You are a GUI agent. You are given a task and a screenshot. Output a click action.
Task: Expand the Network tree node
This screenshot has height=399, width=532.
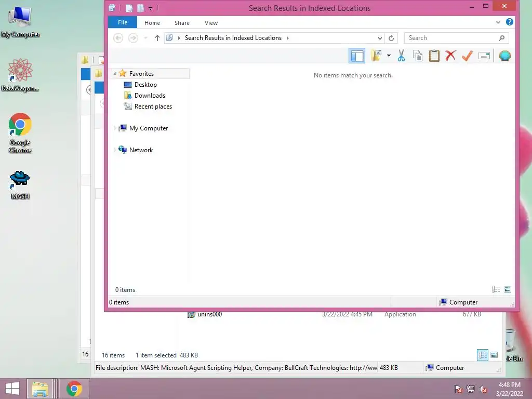(115, 150)
